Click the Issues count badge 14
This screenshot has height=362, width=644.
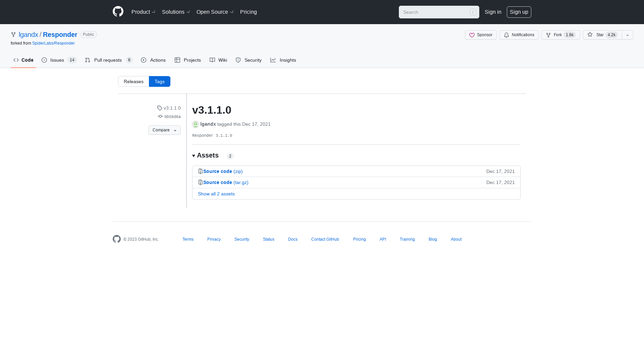pos(72,60)
